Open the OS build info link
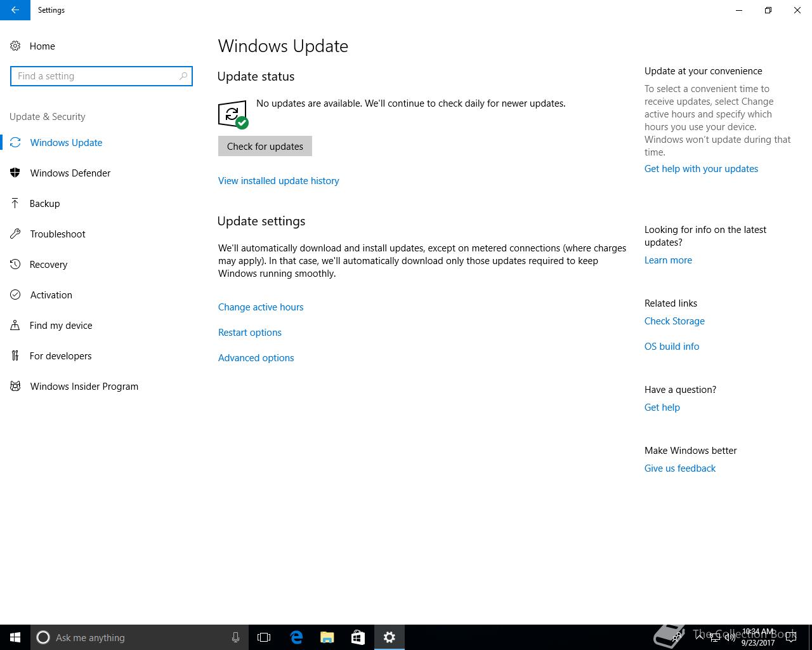The image size is (812, 650). pos(672,347)
